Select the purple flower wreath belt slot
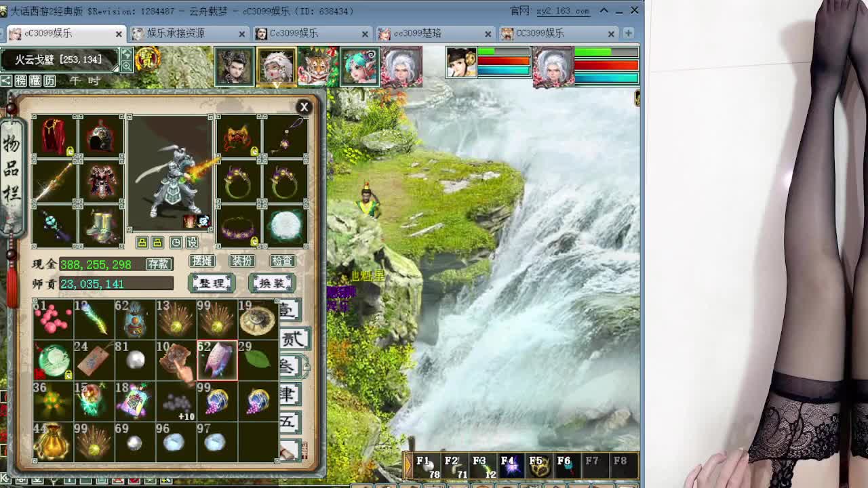This screenshot has width=868, height=488. coord(238,226)
